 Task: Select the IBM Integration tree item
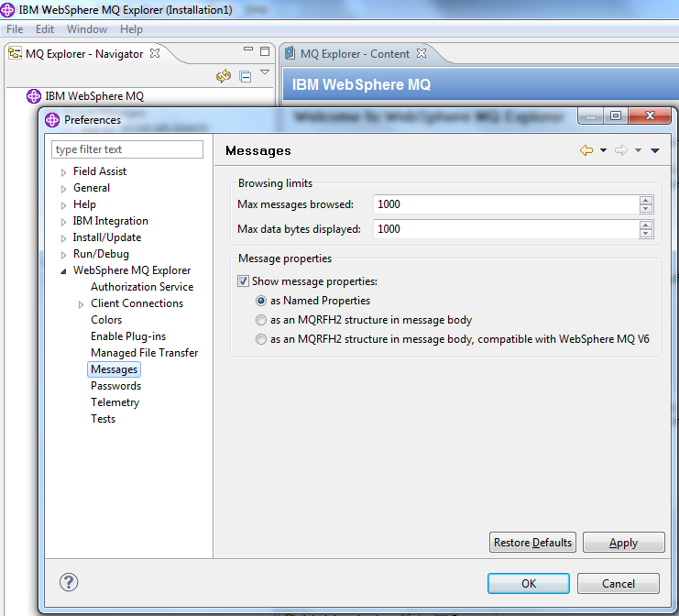tap(111, 221)
